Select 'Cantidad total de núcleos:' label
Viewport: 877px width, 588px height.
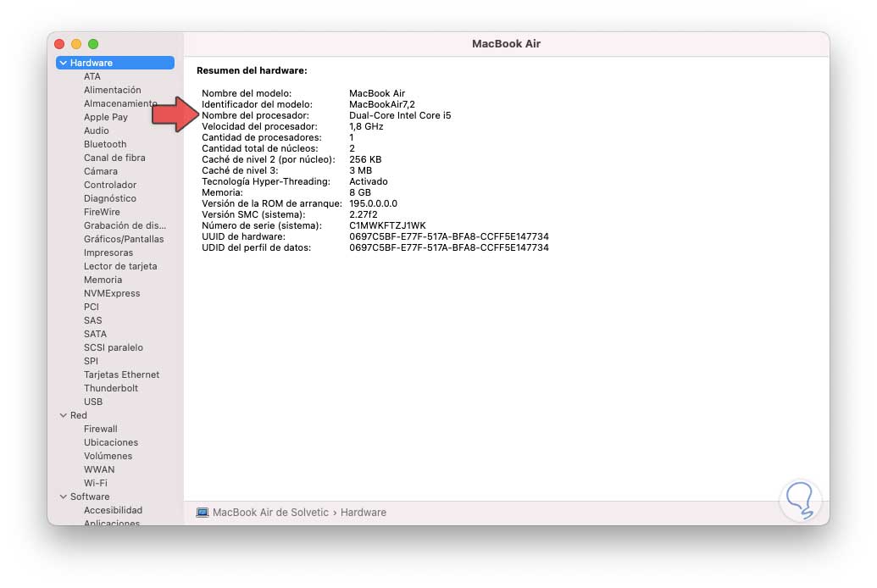click(260, 148)
